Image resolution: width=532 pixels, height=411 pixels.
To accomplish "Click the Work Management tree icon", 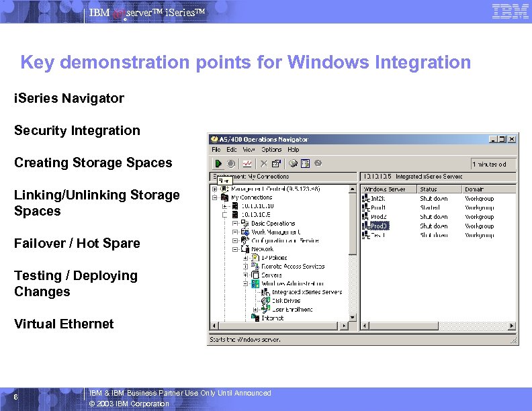I will (245, 232).
